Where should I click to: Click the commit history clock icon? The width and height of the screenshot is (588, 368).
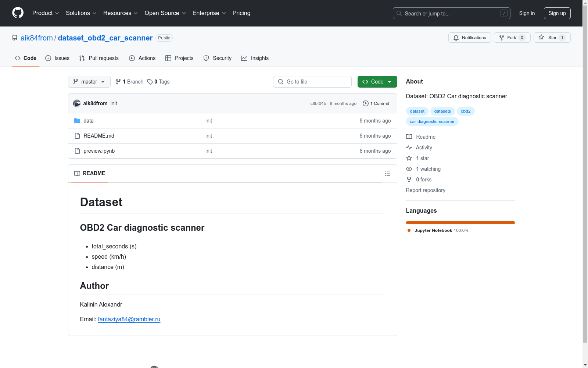[x=365, y=103]
